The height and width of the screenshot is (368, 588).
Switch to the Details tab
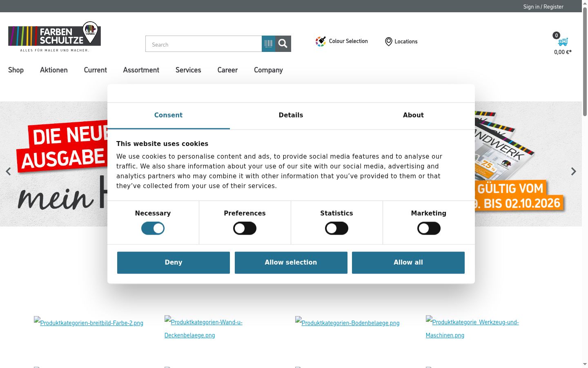(291, 115)
